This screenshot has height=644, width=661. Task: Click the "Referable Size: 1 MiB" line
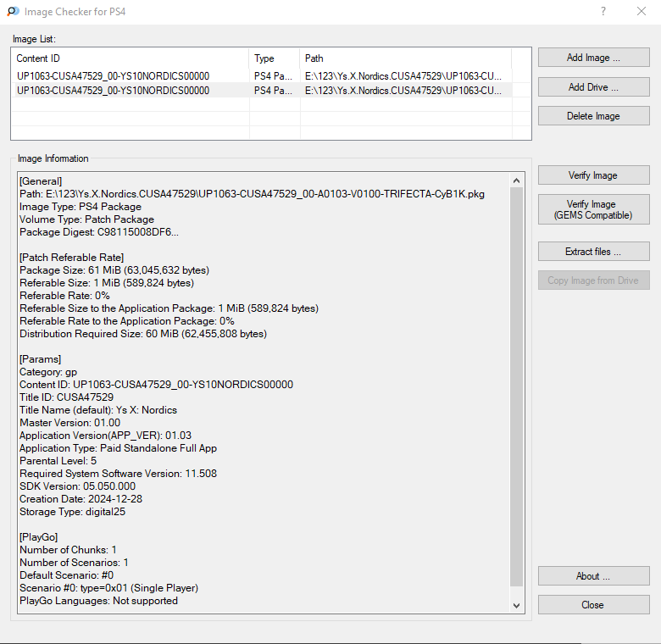(x=107, y=282)
